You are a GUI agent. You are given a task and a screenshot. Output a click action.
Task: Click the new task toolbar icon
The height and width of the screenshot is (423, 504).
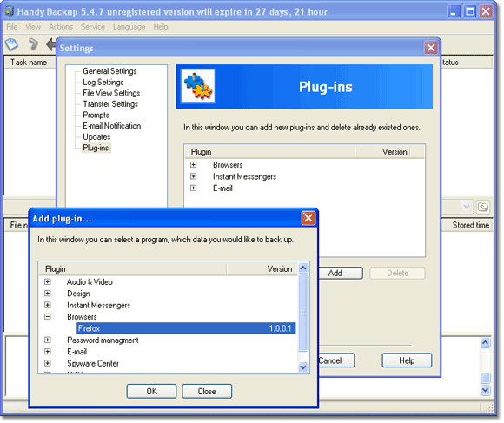coord(12,44)
